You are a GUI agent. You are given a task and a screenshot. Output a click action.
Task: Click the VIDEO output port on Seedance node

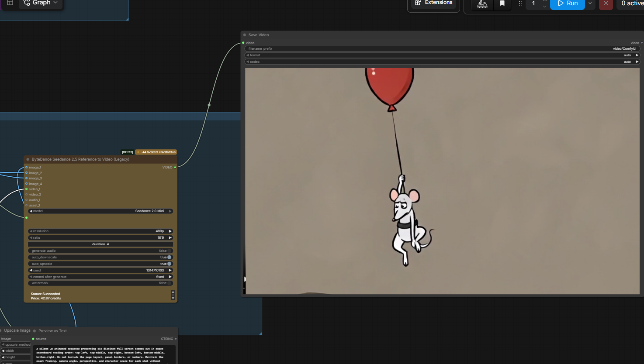(x=175, y=167)
